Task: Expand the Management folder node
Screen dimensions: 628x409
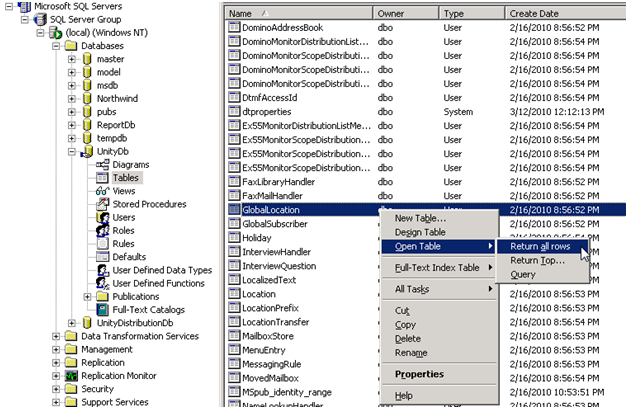Action: click(x=56, y=350)
